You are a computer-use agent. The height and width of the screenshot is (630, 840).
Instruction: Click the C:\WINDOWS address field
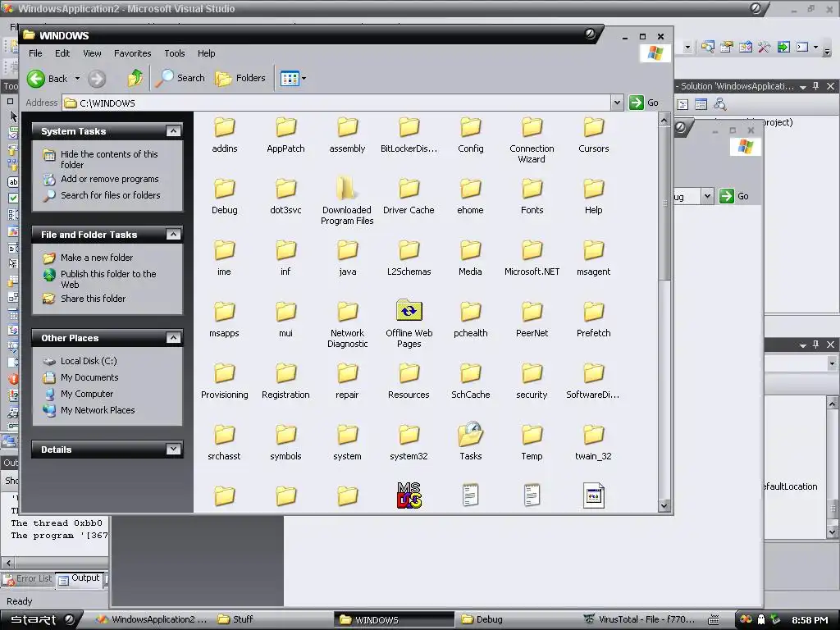pyautogui.click(x=336, y=103)
